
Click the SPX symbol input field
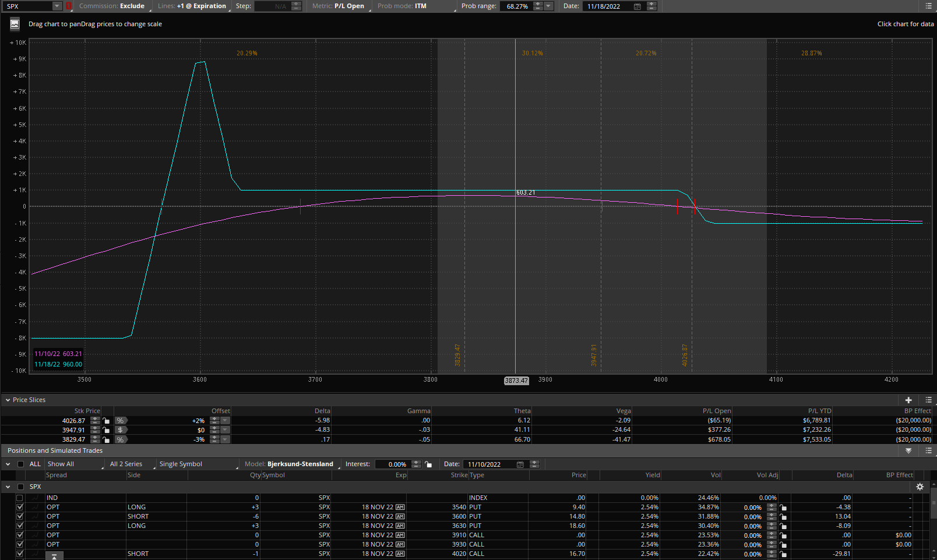pyautogui.click(x=28, y=6)
